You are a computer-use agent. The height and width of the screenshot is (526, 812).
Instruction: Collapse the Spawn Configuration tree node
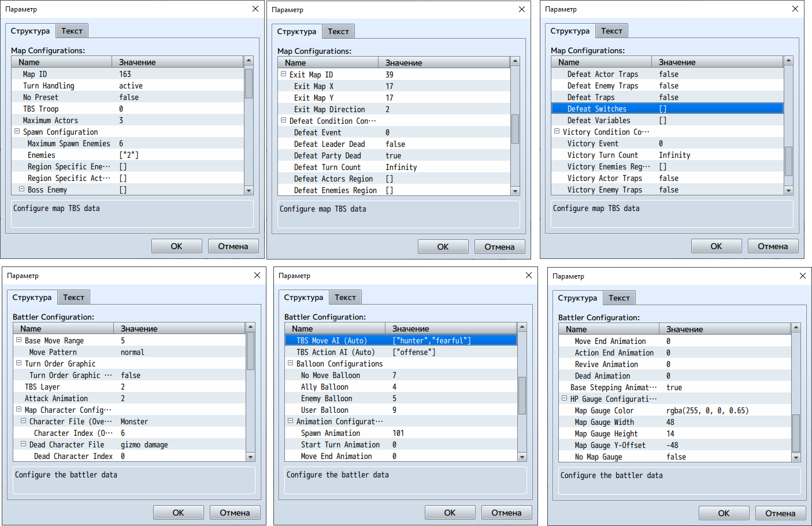[x=17, y=131]
